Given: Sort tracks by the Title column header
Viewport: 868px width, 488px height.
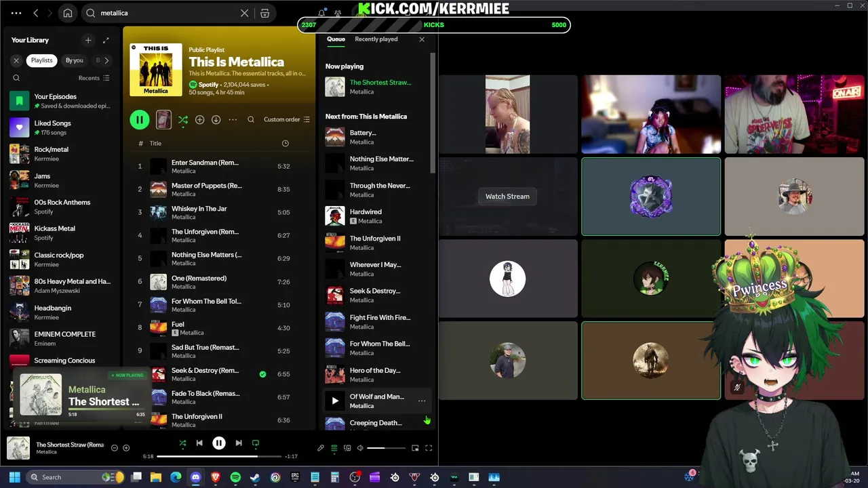Looking at the screenshot, I should [155, 144].
